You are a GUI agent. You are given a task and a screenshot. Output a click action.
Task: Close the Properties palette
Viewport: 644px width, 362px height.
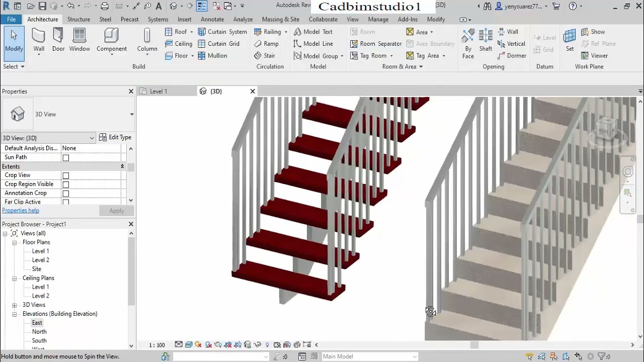131,91
